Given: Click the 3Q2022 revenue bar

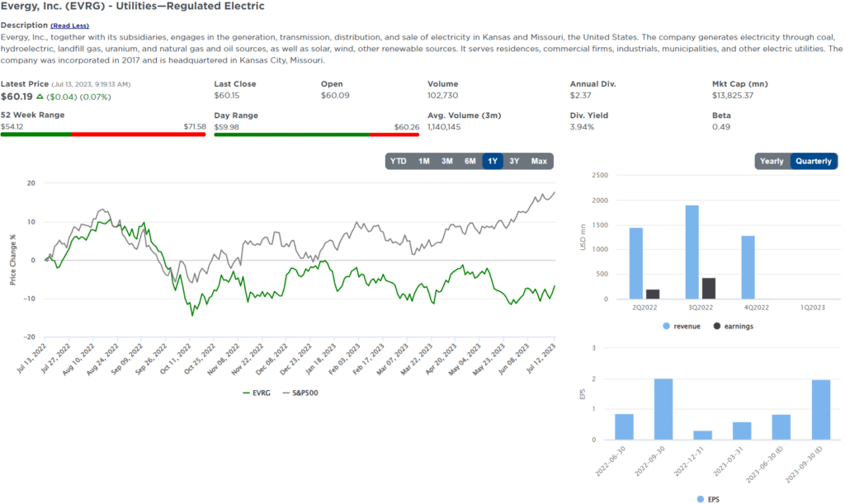Looking at the screenshot, I should point(692,252).
